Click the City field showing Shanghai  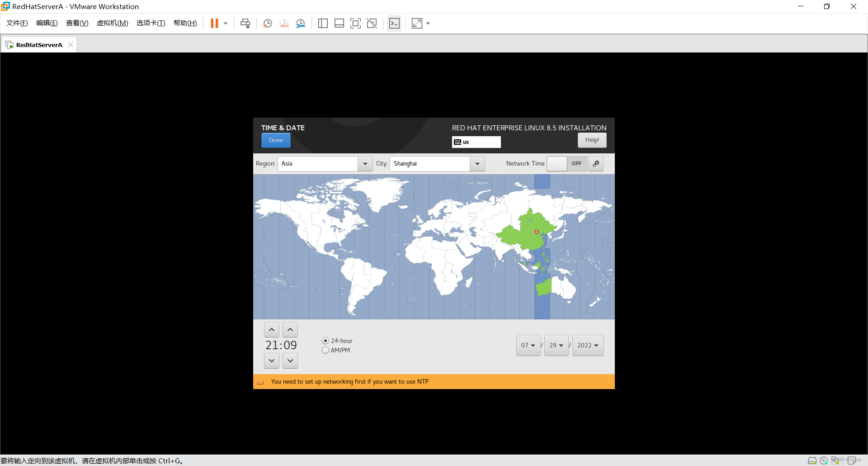click(x=430, y=164)
